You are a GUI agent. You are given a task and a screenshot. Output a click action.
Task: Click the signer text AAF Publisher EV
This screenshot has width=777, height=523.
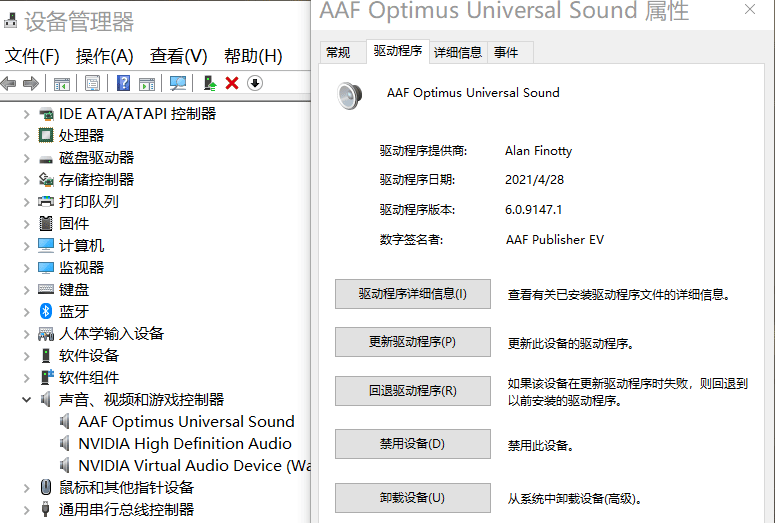coord(555,240)
